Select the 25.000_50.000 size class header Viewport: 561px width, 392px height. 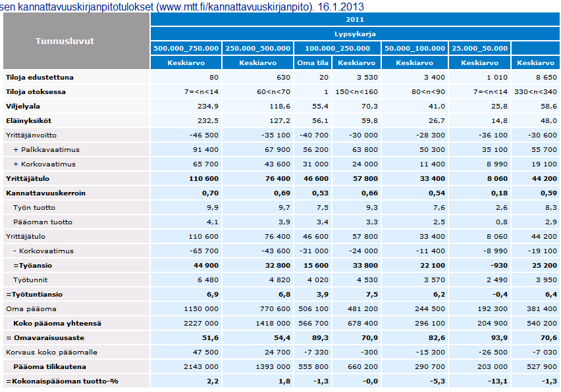tap(480, 48)
